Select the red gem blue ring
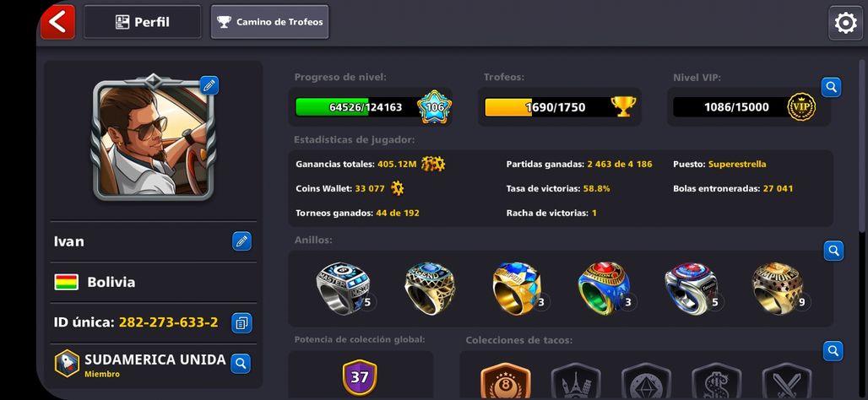This screenshot has width=868, height=400. click(604, 289)
